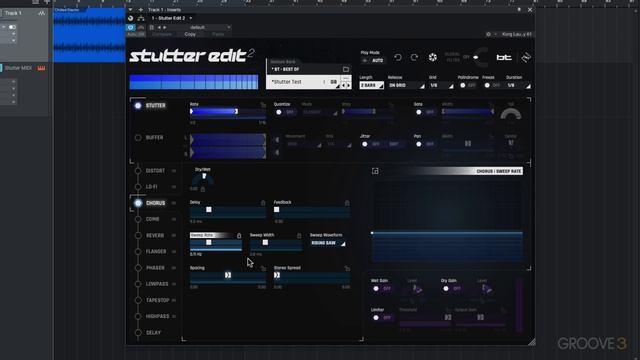Click the host settings gear icon
Image resolution: width=640 pixels, height=360 pixels.
pyautogui.click(x=488, y=34)
